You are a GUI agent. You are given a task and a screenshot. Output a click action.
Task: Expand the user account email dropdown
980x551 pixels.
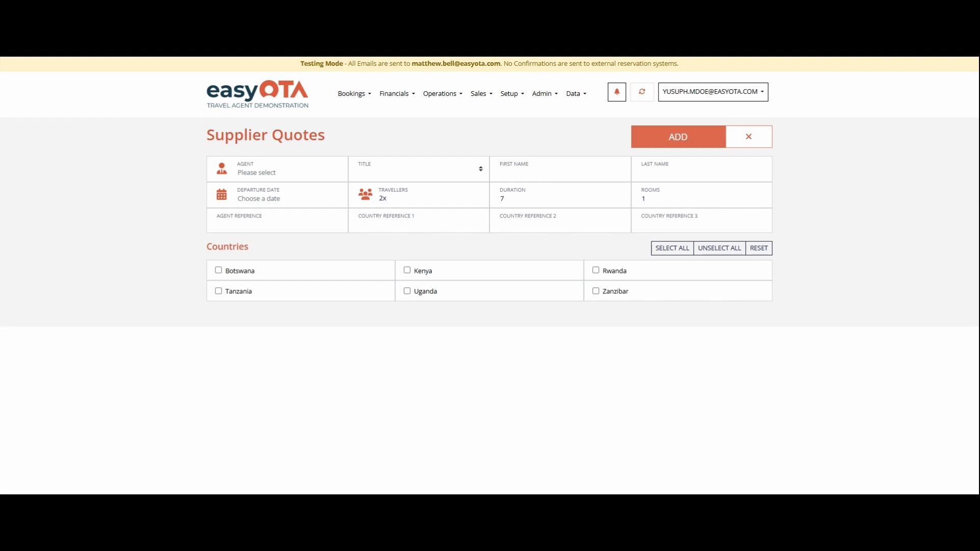pyautogui.click(x=713, y=92)
